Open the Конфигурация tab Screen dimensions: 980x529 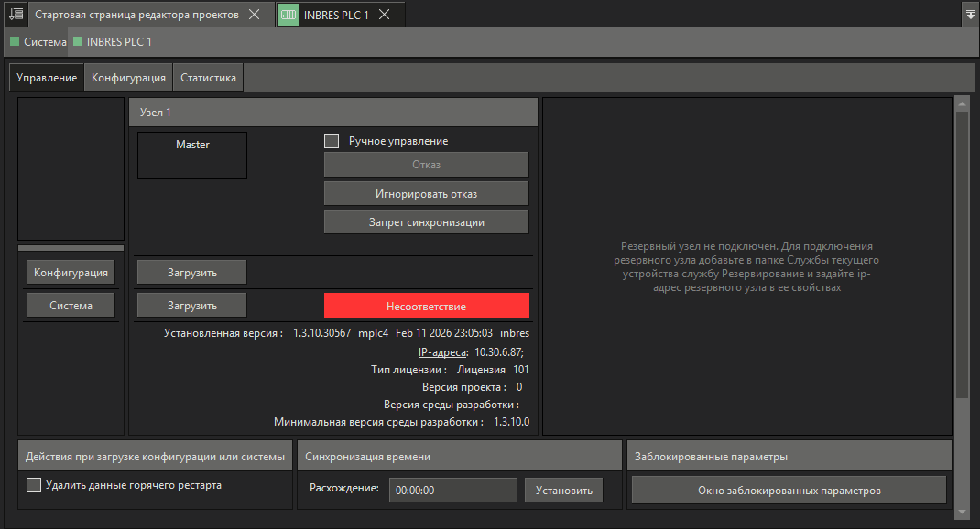point(129,78)
